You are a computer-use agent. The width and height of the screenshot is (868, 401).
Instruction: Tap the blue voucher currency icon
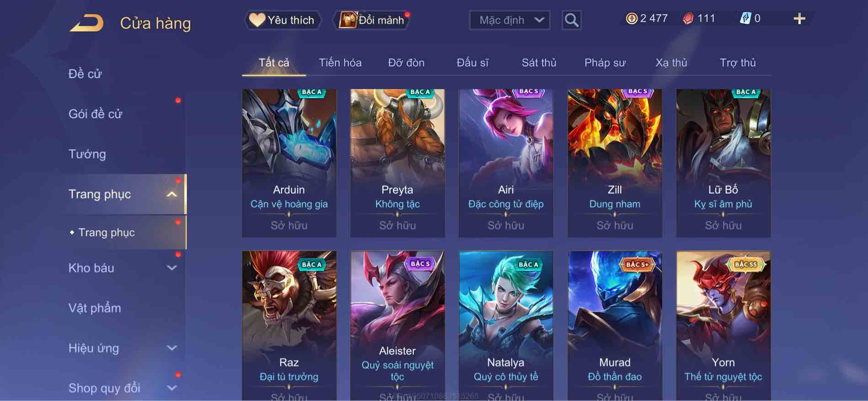(x=745, y=19)
